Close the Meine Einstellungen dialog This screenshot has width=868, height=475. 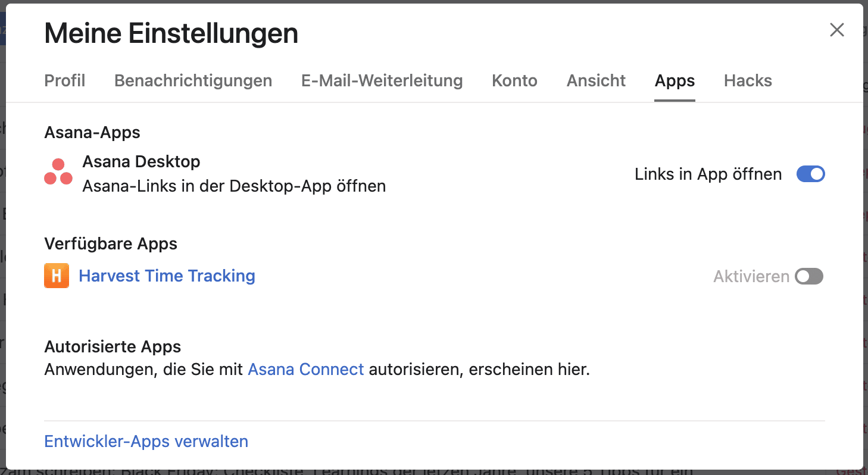click(836, 30)
